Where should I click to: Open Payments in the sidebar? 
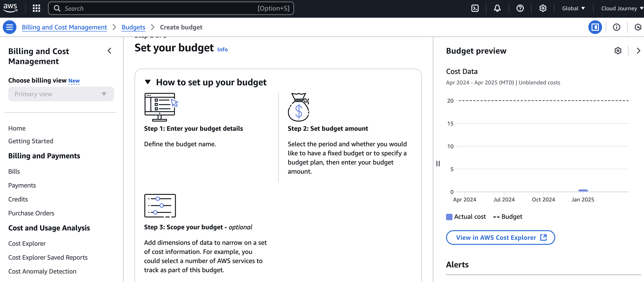pyautogui.click(x=22, y=185)
